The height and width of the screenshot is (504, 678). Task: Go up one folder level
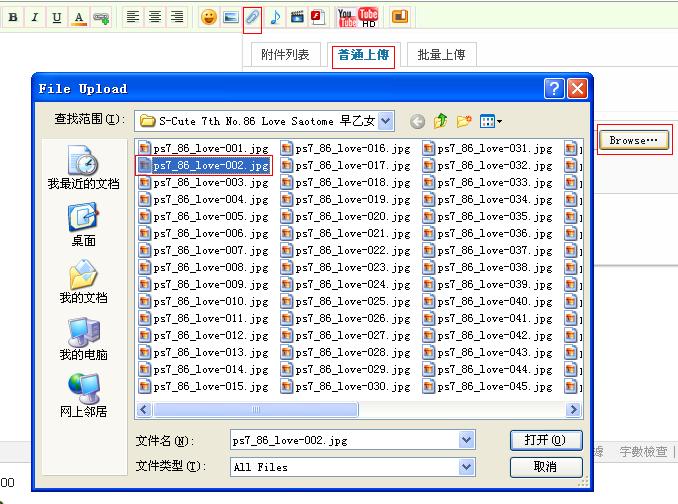440,121
